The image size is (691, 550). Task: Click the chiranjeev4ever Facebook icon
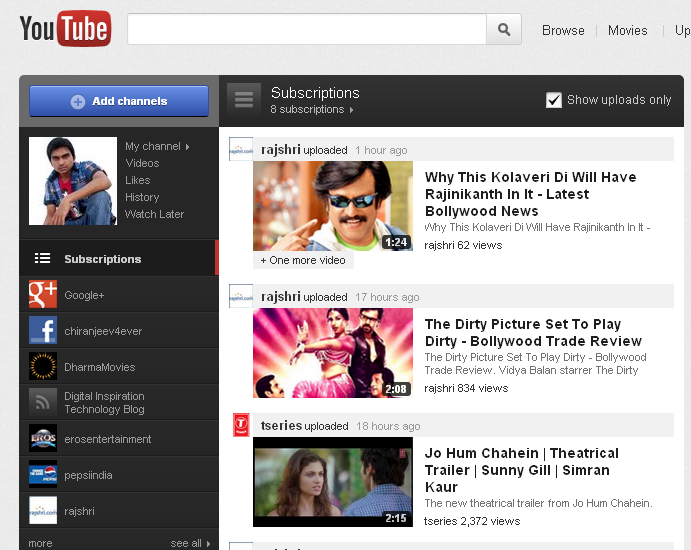[43, 330]
